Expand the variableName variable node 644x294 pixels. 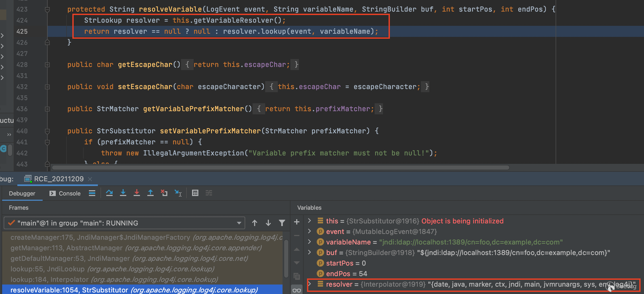click(310, 242)
